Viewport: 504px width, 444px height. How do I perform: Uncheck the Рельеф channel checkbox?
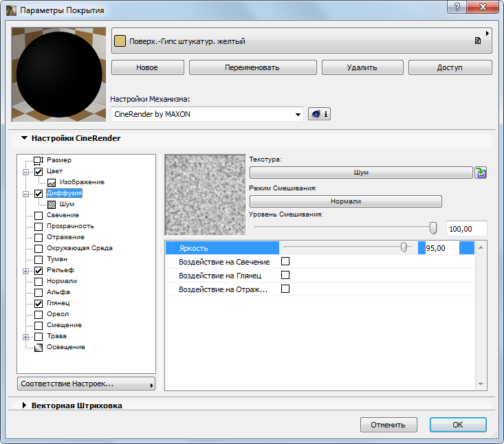click(39, 271)
